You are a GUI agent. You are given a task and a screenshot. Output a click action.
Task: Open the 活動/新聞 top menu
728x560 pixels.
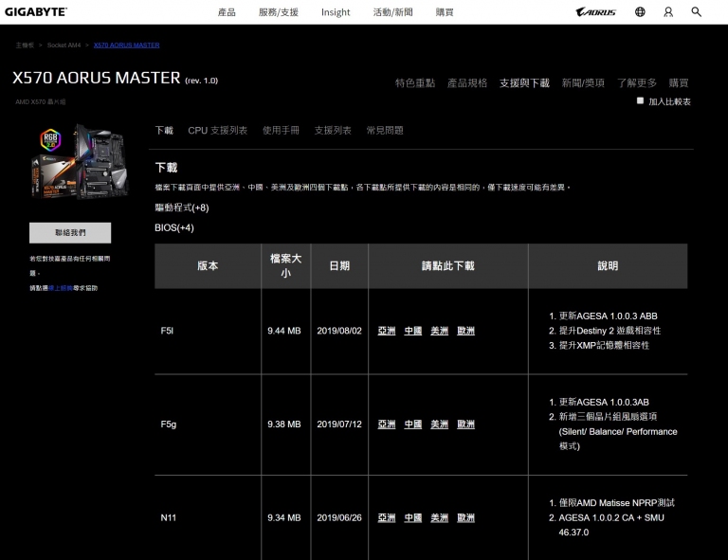(392, 12)
